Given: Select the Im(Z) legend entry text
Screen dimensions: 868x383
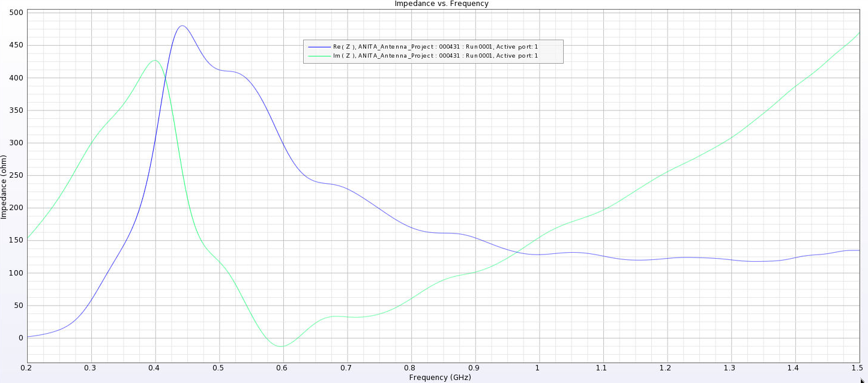Looking at the screenshot, I should tap(435, 56).
